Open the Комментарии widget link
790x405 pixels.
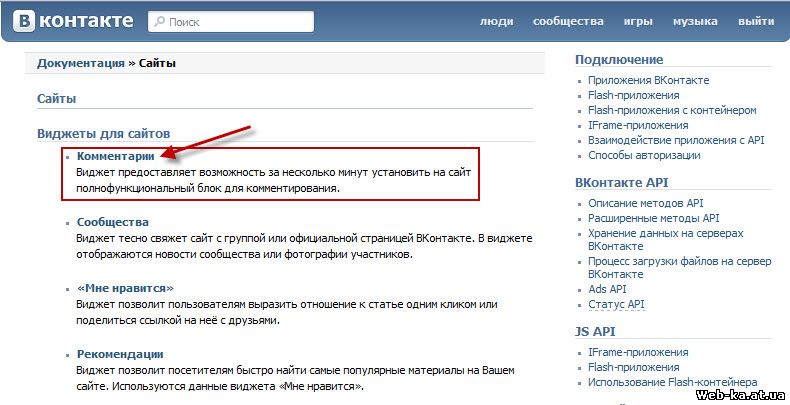pyautogui.click(x=115, y=156)
